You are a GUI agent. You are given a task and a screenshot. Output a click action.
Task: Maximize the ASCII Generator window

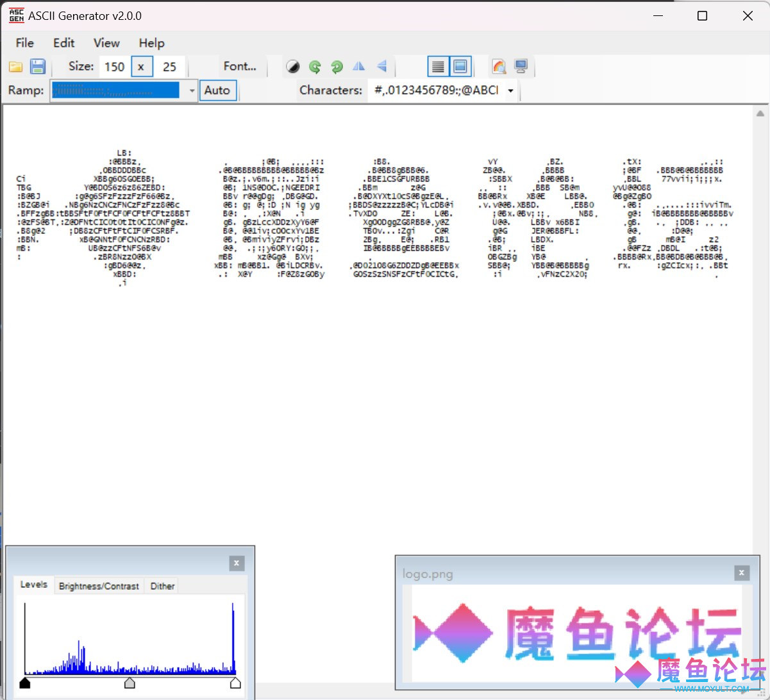point(703,16)
